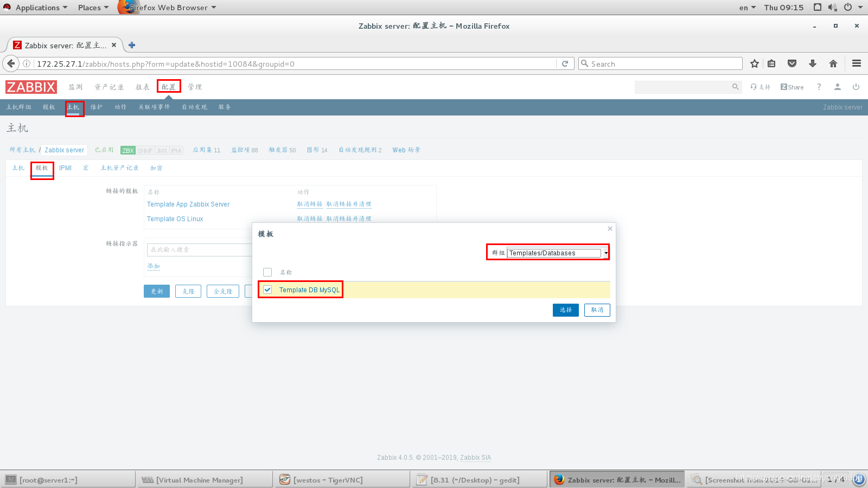Switch to the 主机资产记录 tab
Image resolution: width=868 pixels, height=488 pixels.
pos(119,168)
